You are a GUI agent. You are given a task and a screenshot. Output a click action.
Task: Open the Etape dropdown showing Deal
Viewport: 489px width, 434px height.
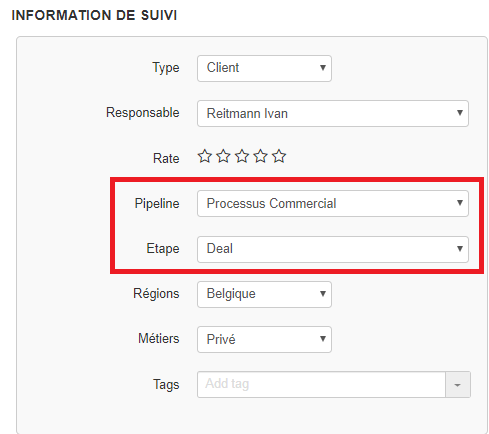coord(333,249)
